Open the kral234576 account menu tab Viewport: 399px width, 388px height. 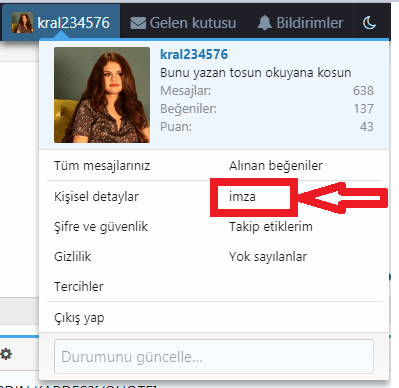tap(61, 23)
